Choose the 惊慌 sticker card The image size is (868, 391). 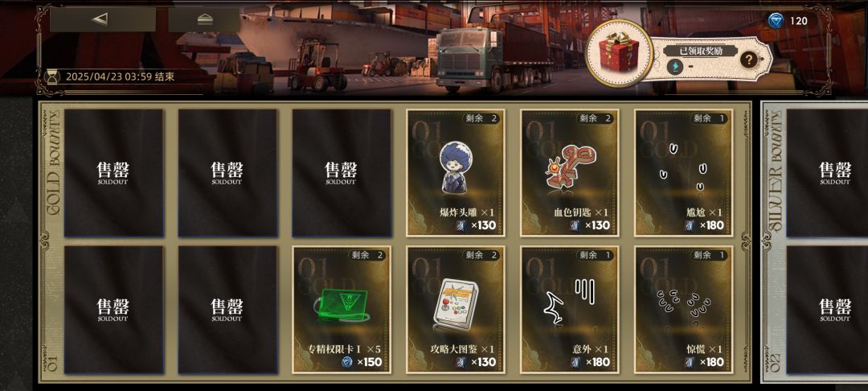click(x=683, y=310)
